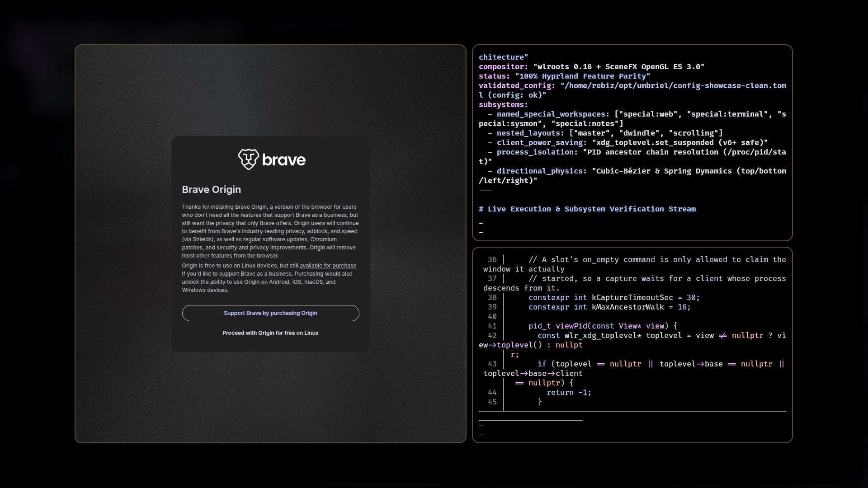Image resolution: width=868 pixels, height=488 pixels.
Task: Click the 'compositor:' line in top terminal
Action: coord(592,67)
